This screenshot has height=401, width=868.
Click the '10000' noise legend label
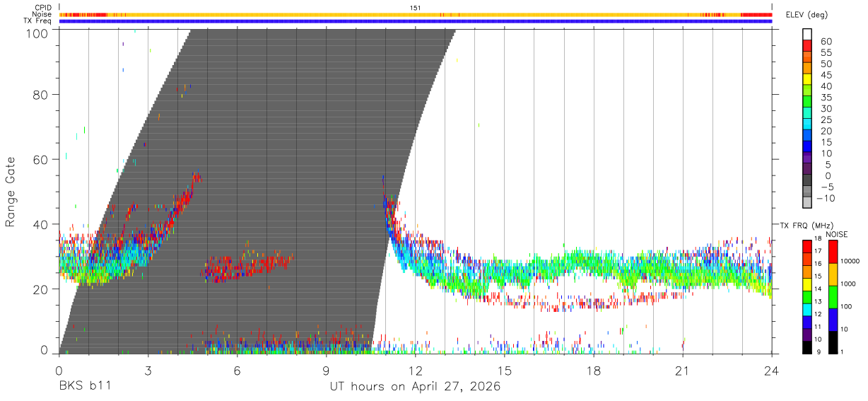pyautogui.click(x=851, y=261)
